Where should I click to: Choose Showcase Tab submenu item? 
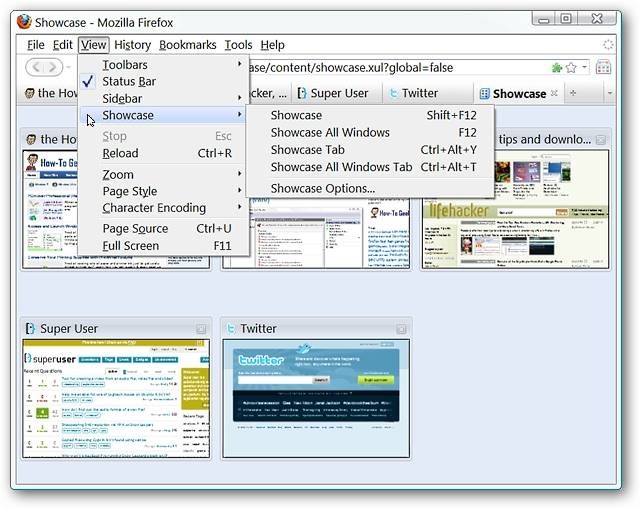tap(370, 150)
